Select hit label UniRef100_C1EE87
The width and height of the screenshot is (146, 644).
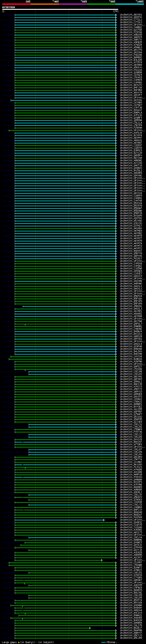131,145
